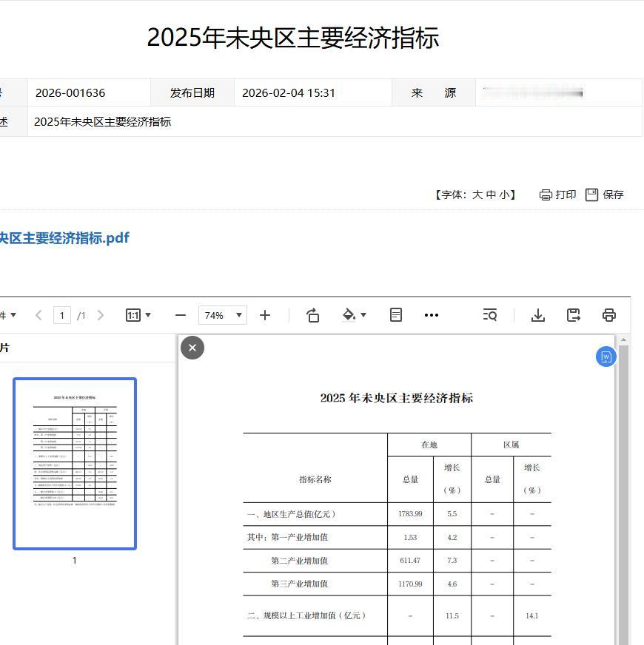Select page 1 thumbnail in the sidebar

pos(74,463)
